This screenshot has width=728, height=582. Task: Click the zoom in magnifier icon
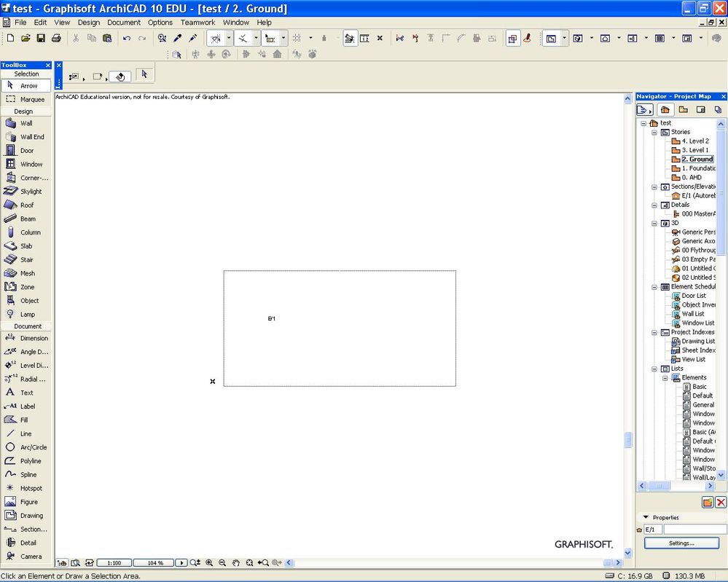pyautogui.click(x=209, y=563)
